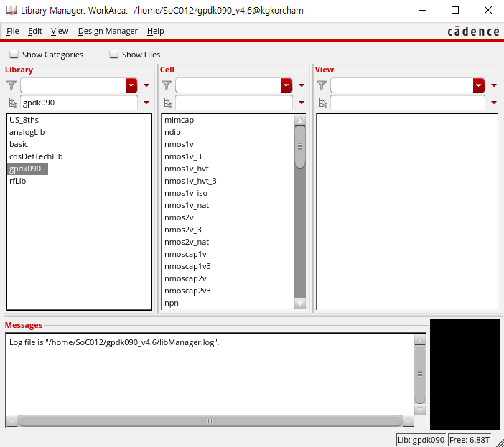Select the nmoscap1v3 cell
Screen dimensions: 504x447
[x=187, y=266]
